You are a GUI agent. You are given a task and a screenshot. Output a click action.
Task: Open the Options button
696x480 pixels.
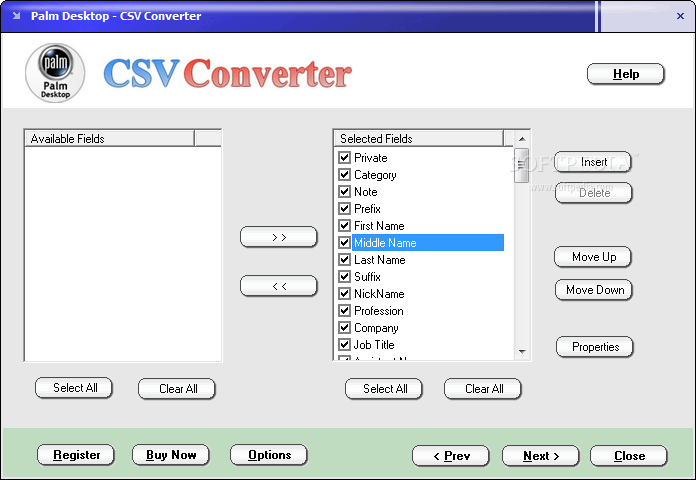[269, 455]
